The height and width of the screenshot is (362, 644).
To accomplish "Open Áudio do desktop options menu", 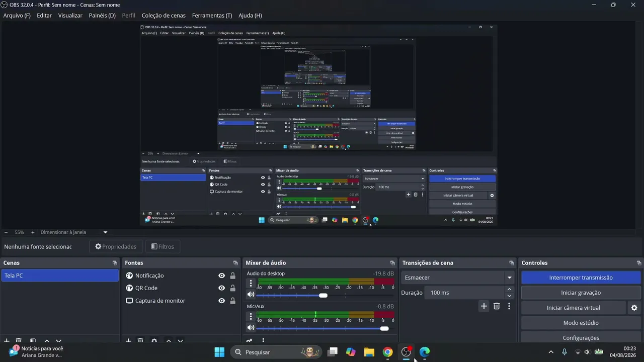I will click(251, 284).
